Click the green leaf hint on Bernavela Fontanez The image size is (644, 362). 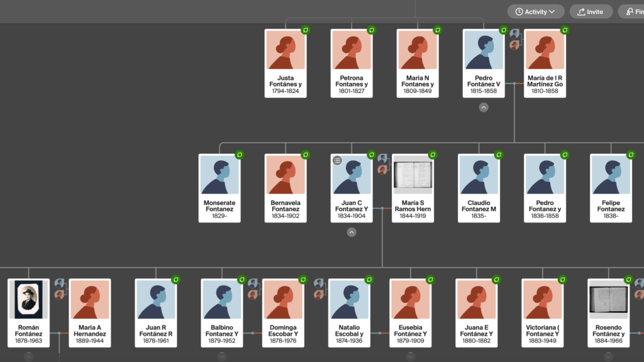click(x=305, y=155)
